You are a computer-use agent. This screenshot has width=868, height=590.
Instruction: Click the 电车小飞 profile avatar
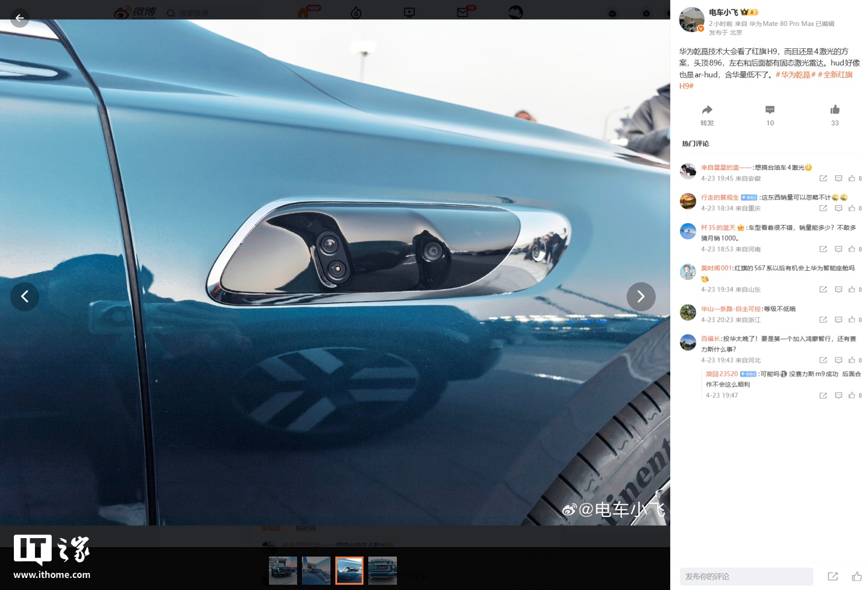691,19
